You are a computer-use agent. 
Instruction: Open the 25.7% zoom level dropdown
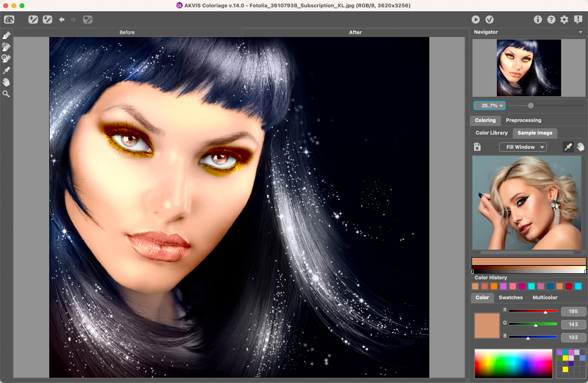[x=490, y=106]
